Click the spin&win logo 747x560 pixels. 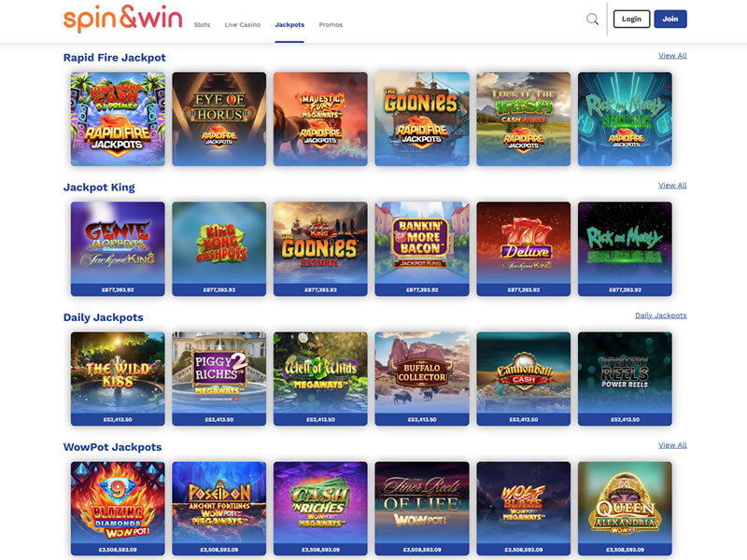pos(123,19)
